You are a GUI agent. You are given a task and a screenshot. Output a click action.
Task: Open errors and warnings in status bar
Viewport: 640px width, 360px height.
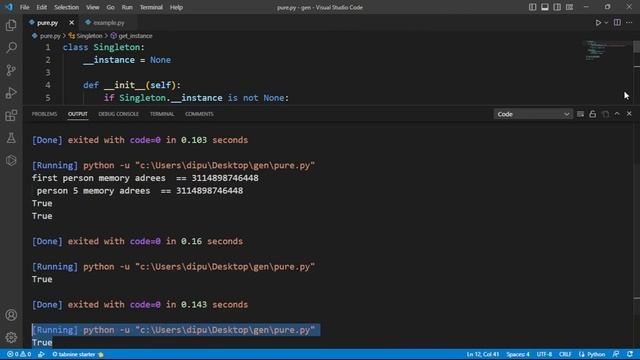pos(19,354)
